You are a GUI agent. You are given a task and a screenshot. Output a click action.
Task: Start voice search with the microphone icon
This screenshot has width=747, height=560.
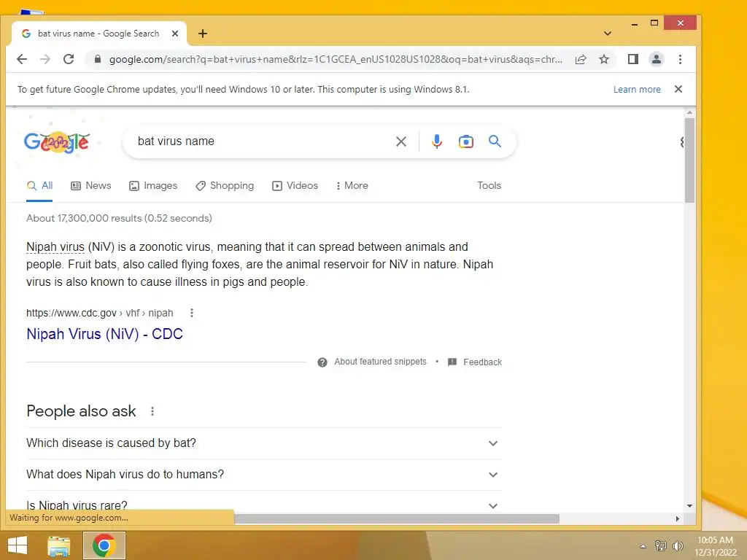point(436,141)
